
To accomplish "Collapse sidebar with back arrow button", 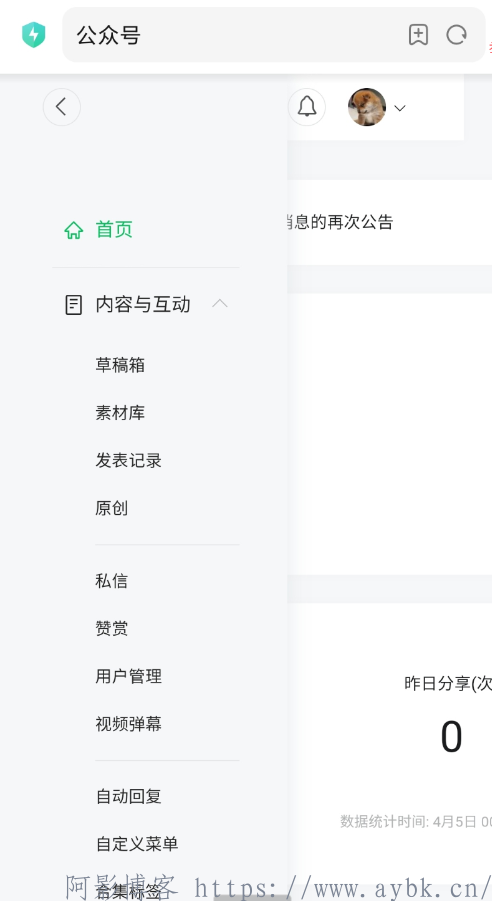I will pyautogui.click(x=62, y=107).
